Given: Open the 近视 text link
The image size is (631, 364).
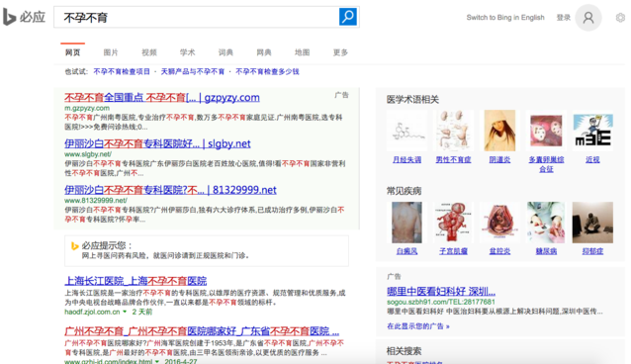Looking at the screenshot, I should coord(592,160).
